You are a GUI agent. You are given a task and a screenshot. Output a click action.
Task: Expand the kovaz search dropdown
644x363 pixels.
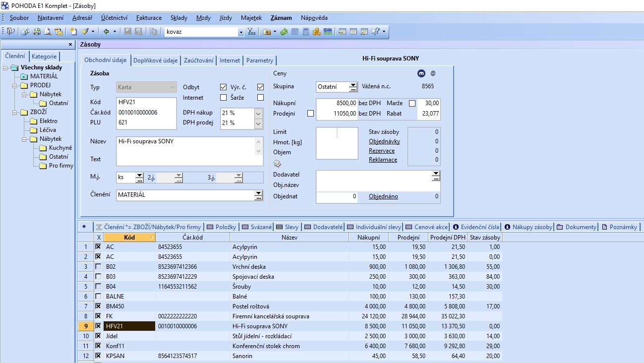pos(241,32)
